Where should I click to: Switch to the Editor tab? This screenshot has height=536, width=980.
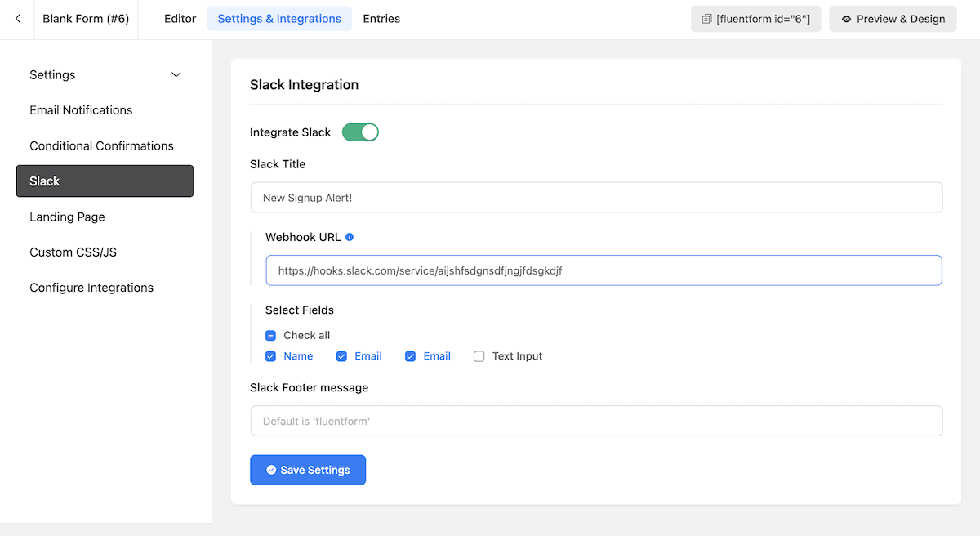pyautogui.click(x=180, y=19)
